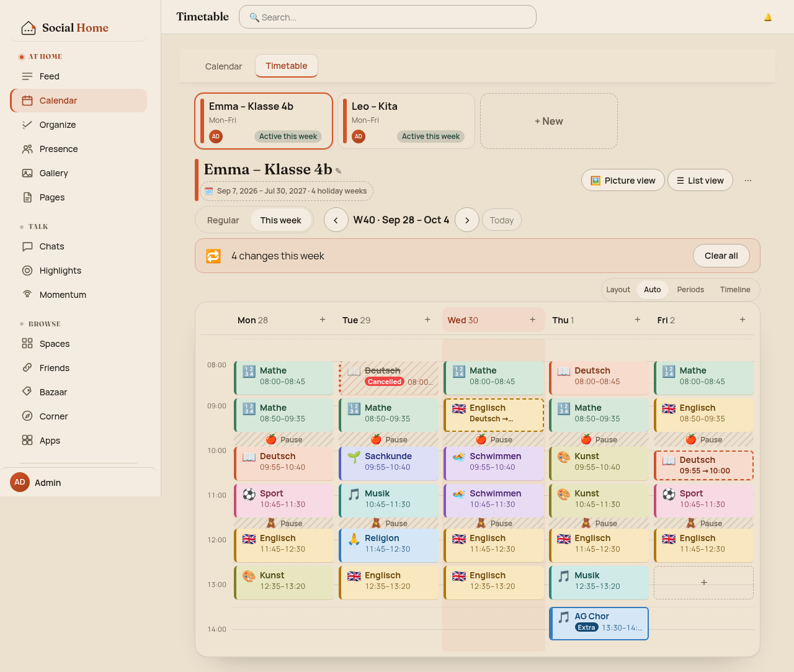This screenshot has width=794, height=672.
Task: Open Corner in the sidebar
Action: [x=79, y=416]
